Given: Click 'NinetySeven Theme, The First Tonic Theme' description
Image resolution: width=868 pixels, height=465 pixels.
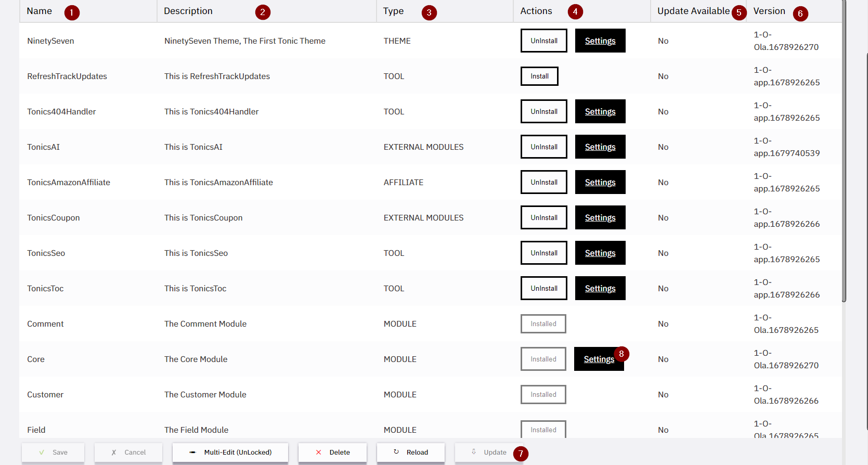Looking at the screenshot, I should [x=245, y=41].
